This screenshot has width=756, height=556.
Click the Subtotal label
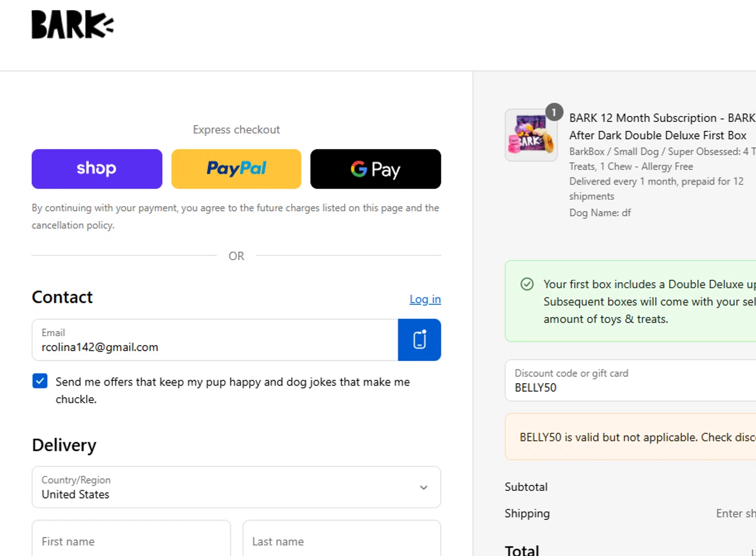tap(526, 487)
